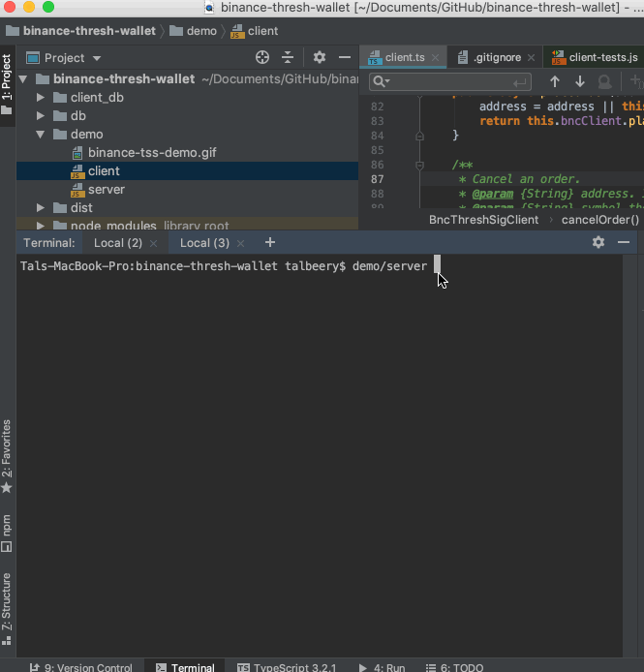Open the Z: Structure tool window

click(7, 608)
